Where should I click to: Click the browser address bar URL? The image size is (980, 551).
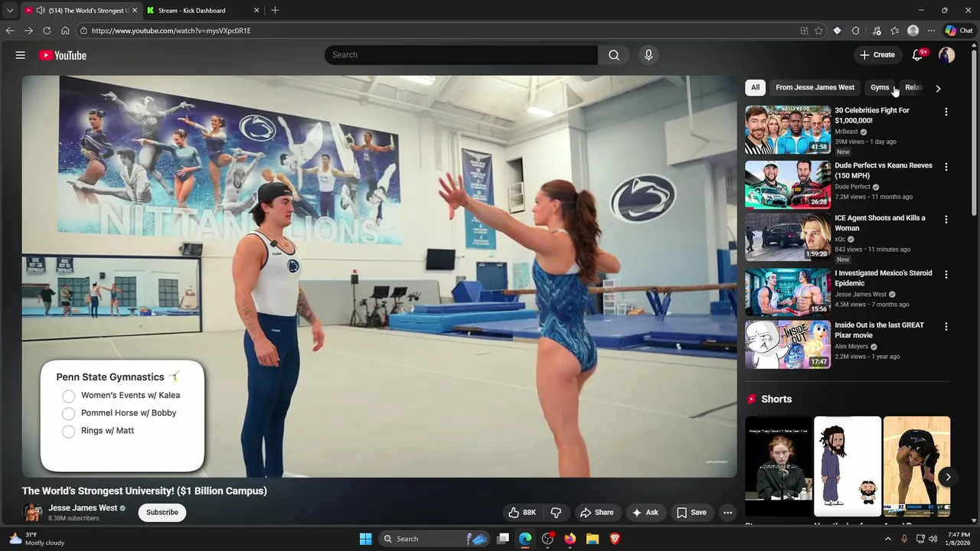coord(171,31)
